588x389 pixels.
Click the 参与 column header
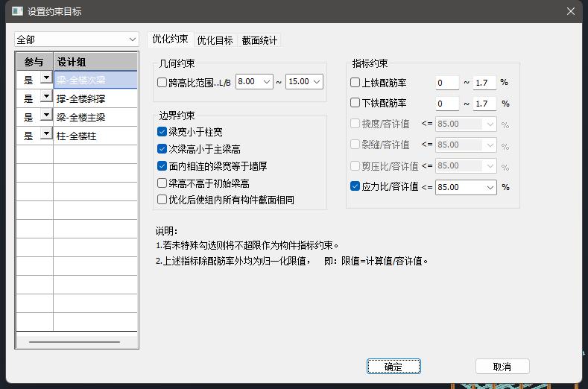(35, 62)
